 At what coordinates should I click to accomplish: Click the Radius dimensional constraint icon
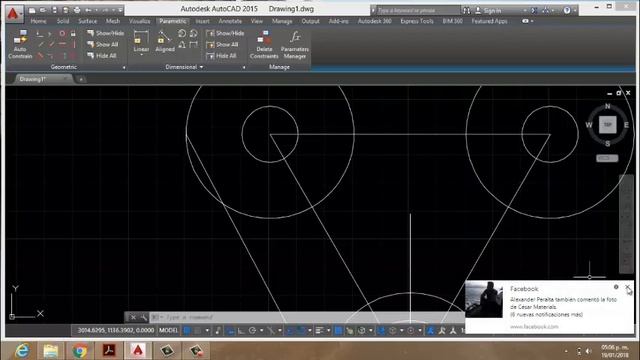[x=182, y=33]
